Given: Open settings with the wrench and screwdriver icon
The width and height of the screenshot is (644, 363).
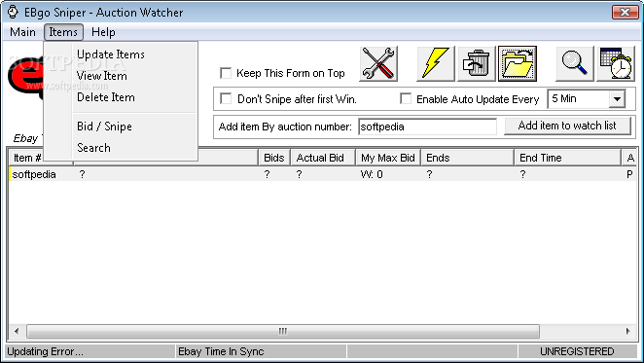Looking at the screenshot, I should 378,63.
